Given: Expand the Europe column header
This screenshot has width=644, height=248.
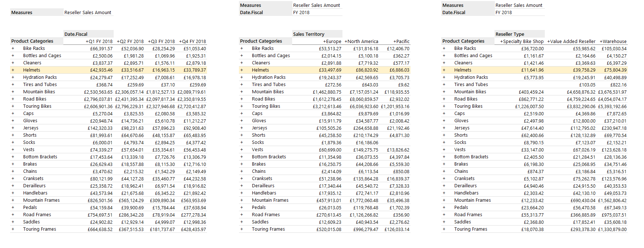Looking at the screenshot, I should [x=324, y=42].
